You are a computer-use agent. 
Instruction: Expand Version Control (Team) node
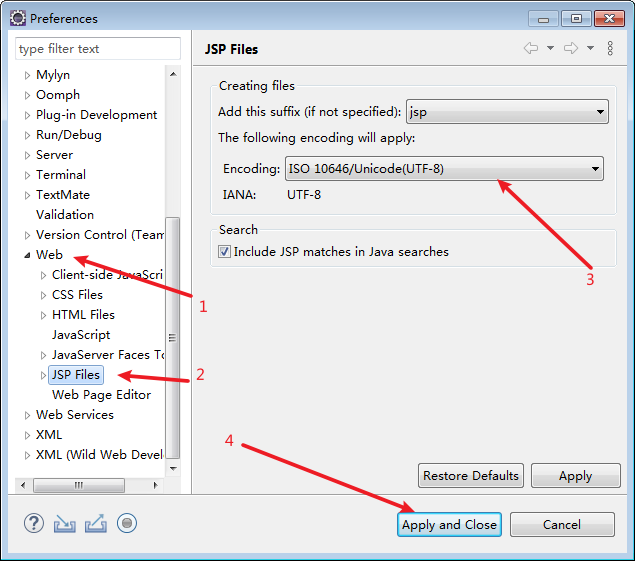pyautogui.click(x=27, y=235)
